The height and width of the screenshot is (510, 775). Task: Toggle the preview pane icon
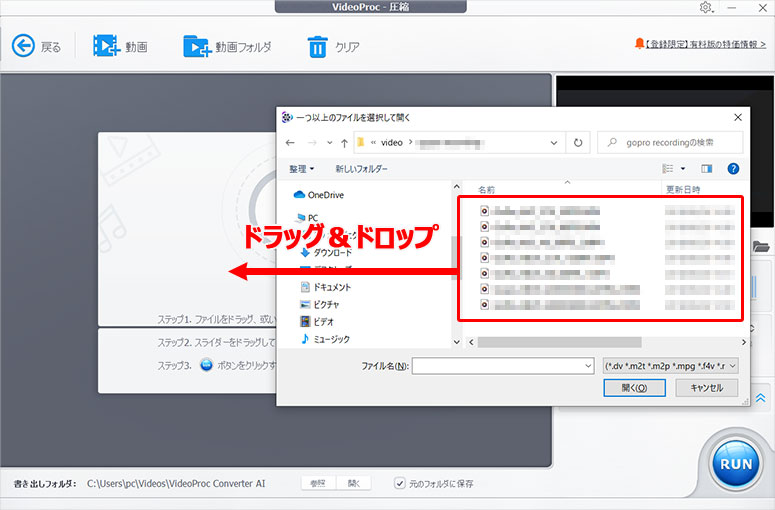pos(707,169)
